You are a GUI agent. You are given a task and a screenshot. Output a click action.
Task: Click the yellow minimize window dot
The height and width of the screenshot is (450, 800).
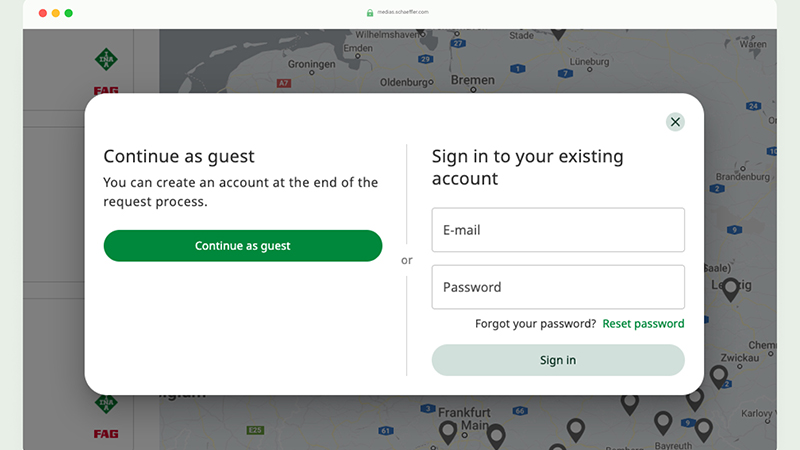(x=56, y=13)
